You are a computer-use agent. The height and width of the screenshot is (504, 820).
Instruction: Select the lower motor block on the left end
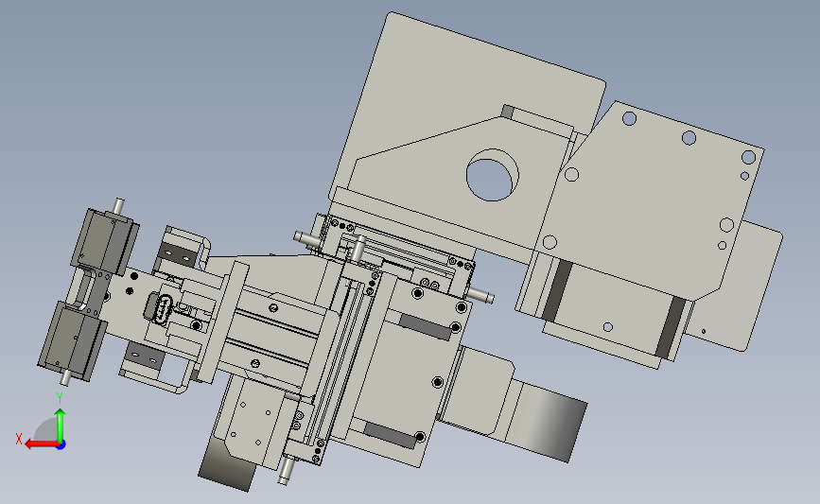(x=72, y=340)
